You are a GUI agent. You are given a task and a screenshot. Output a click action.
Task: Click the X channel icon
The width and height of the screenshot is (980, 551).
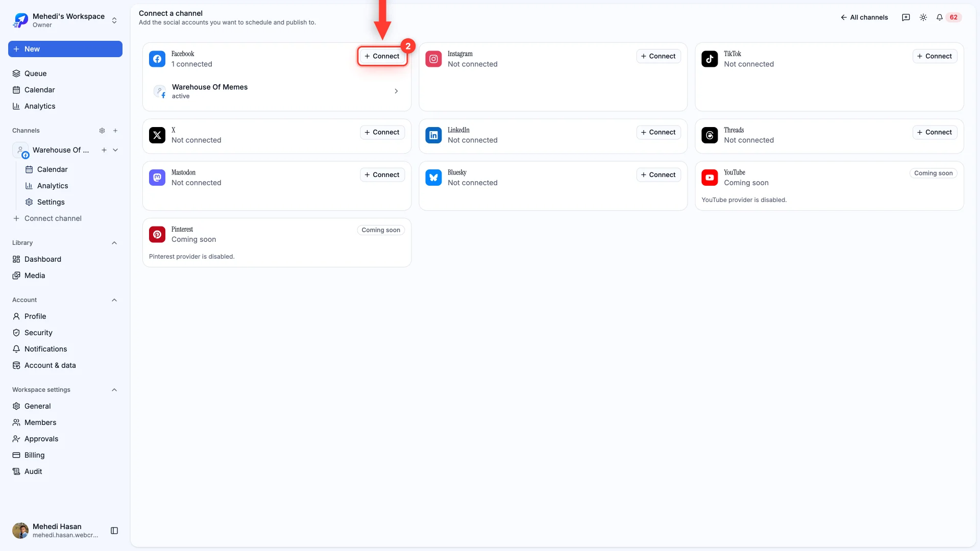[157, 135]
